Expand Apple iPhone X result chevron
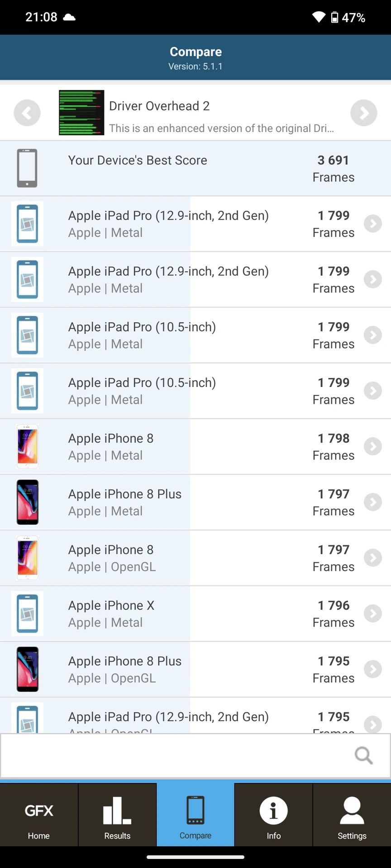 (x=373, y=613)
